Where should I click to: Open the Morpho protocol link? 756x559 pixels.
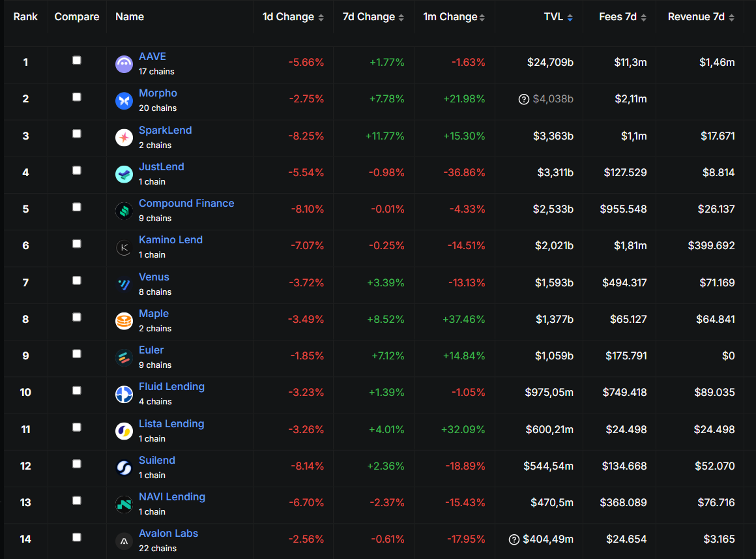[x=158, y=93]
